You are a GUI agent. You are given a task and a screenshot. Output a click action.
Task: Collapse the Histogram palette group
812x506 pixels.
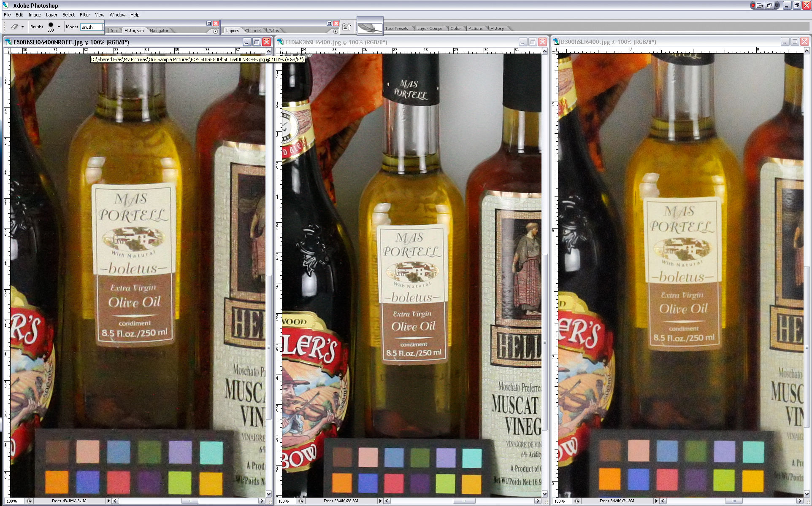[x=209, y=23]
